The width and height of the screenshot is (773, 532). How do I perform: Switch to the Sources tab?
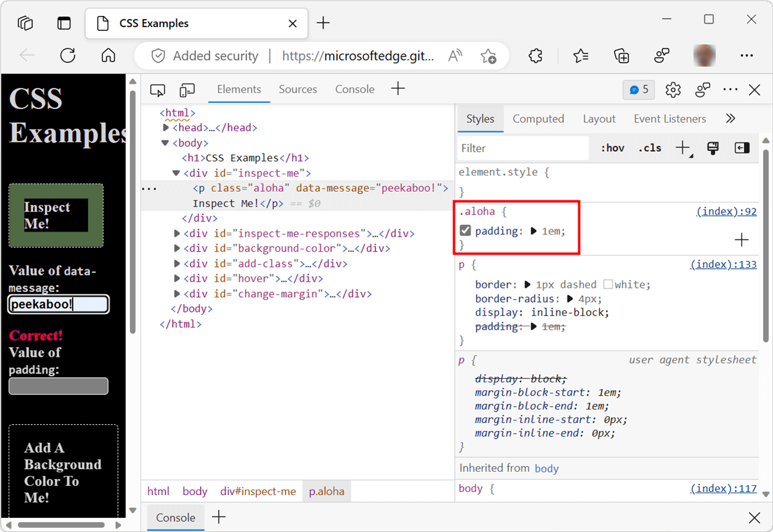[298, 89]
